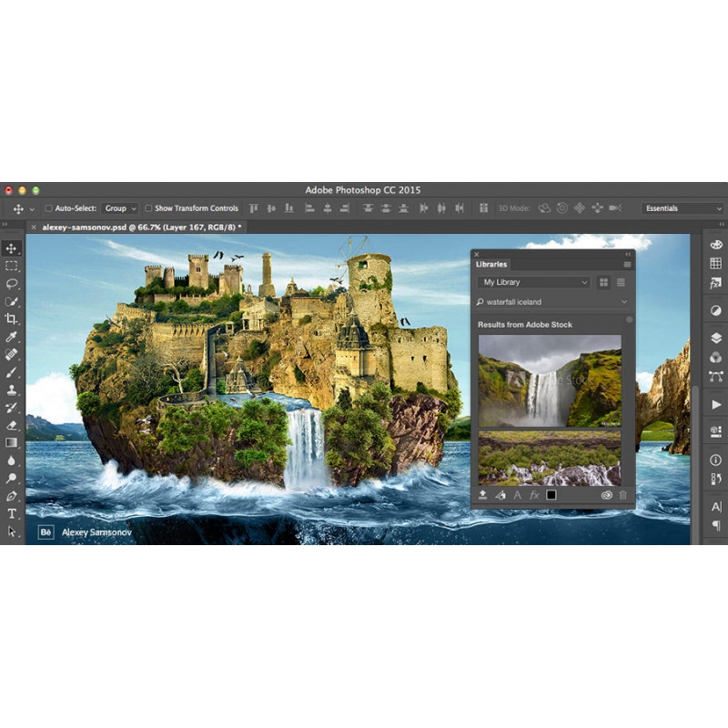Select the Quick Selection tool
728x728 pixels.
[12, 301]
